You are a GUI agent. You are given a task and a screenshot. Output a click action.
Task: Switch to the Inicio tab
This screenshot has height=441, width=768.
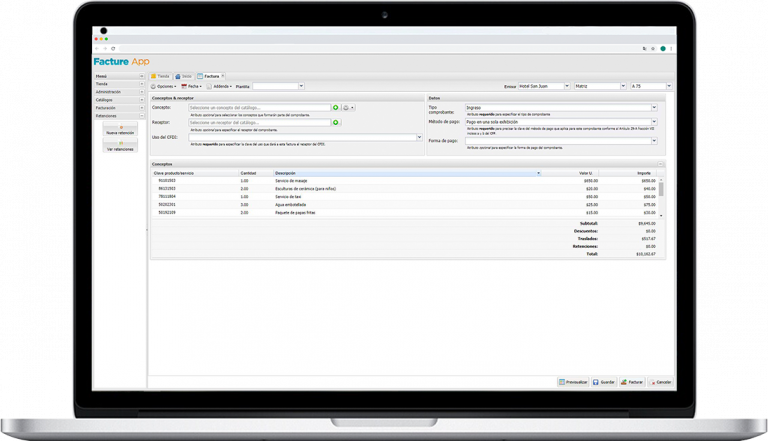click(184, 76)
